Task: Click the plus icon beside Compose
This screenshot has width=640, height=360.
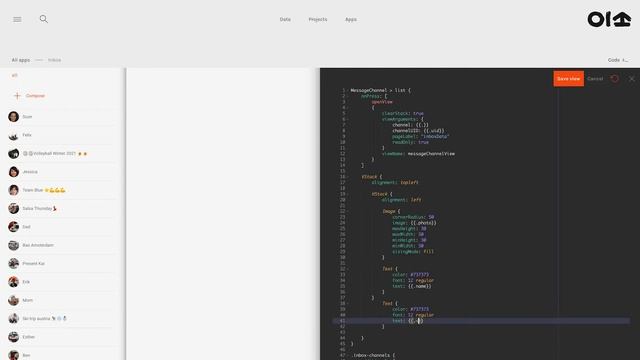Action: coord(17,96)
